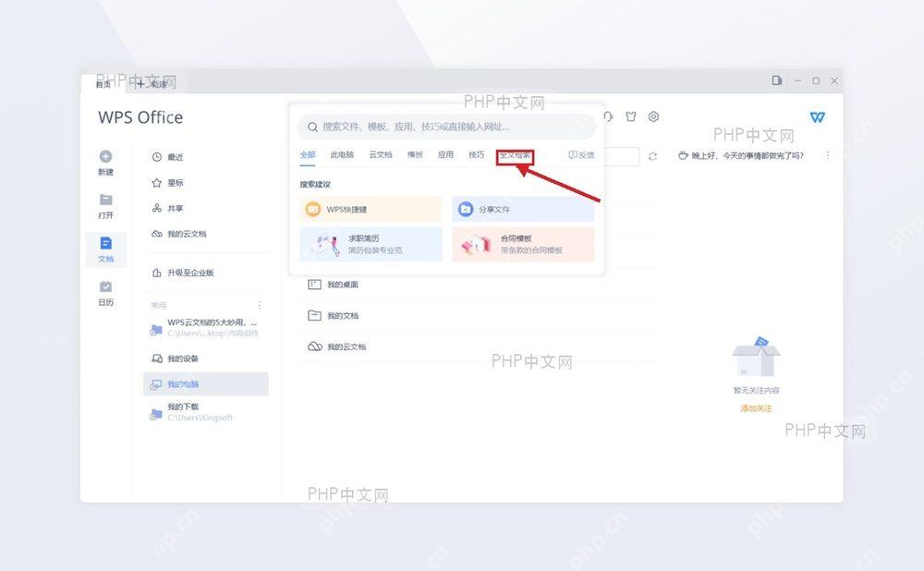Open the 求职简历 template suggestion card

click(371, 244)
